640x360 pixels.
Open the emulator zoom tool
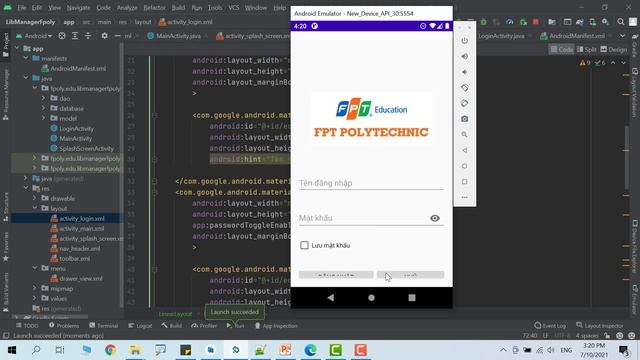pos(464,134)
